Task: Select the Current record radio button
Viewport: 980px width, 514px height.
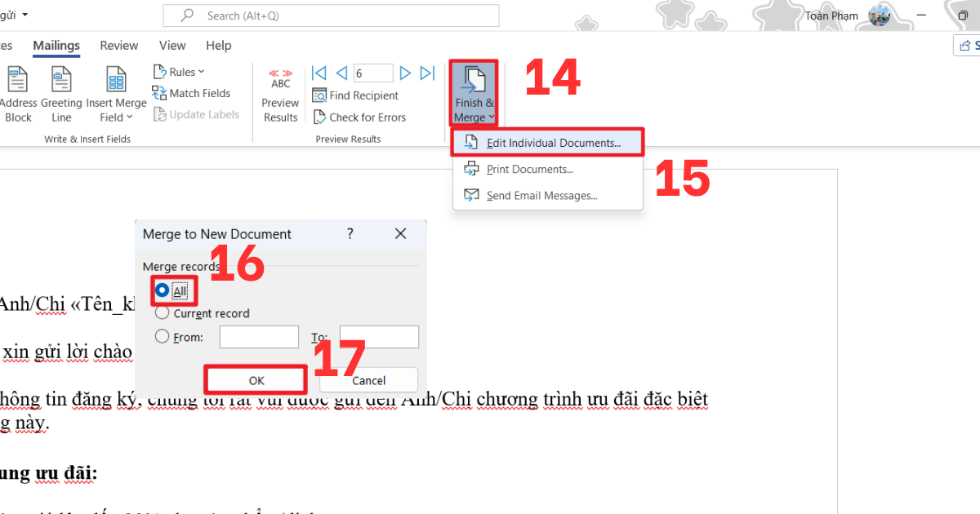Action: 163,313
